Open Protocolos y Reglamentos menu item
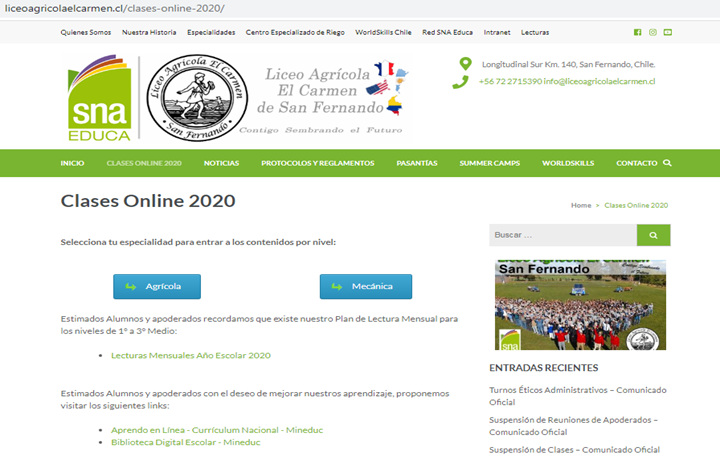 [317, 163]
